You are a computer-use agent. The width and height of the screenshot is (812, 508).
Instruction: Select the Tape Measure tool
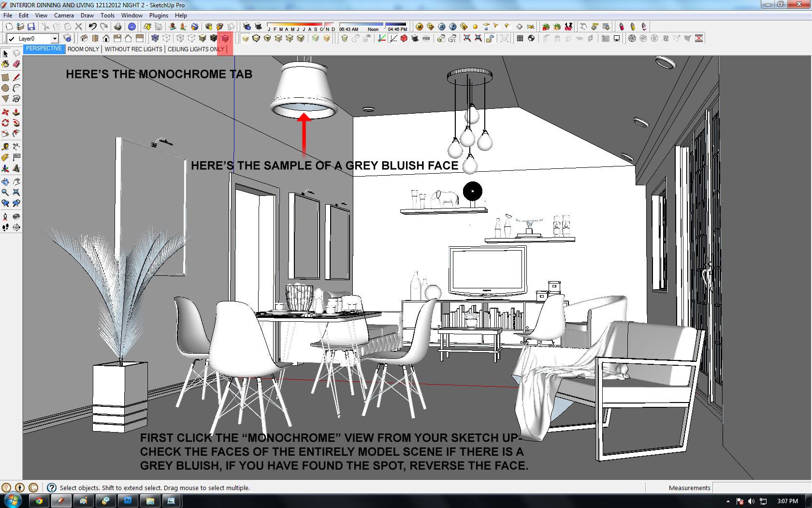(x=5, y=147)
